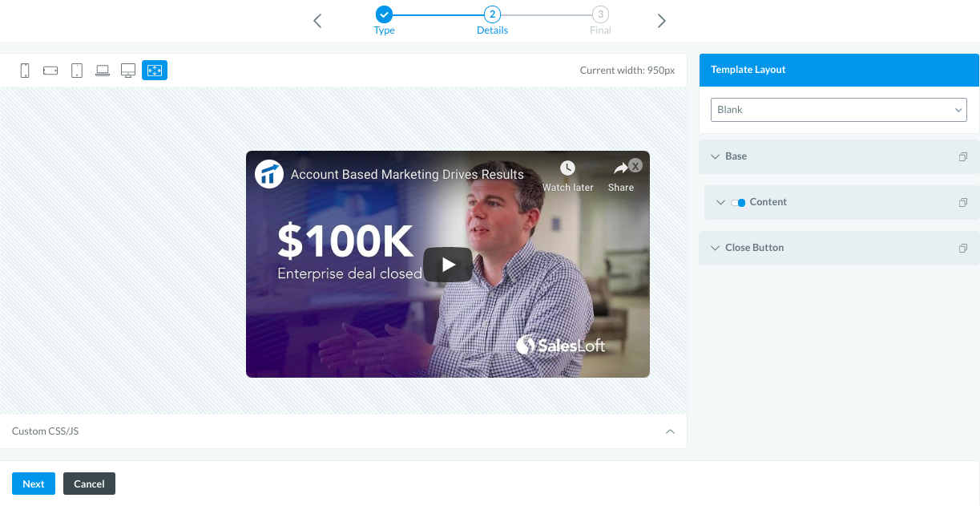Click the Share arrow icon on video

tap(621, 168)
